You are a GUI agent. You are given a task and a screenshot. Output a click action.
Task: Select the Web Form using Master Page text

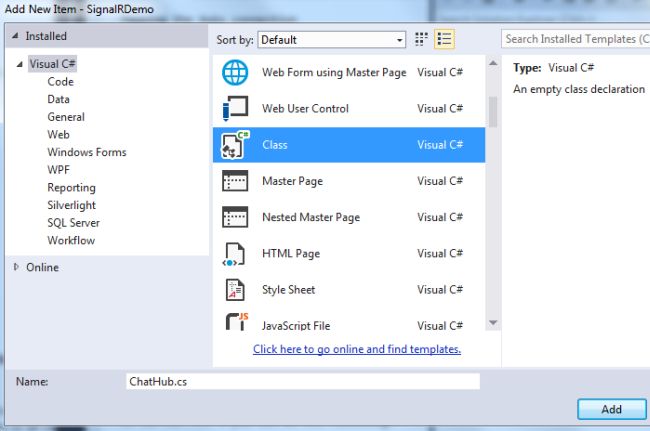[x=334, y=73]
